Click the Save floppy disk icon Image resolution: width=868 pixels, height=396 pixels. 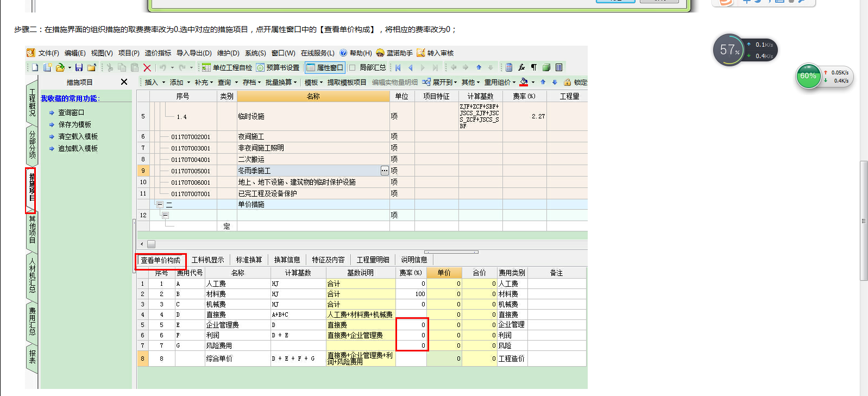click(79, 67)
